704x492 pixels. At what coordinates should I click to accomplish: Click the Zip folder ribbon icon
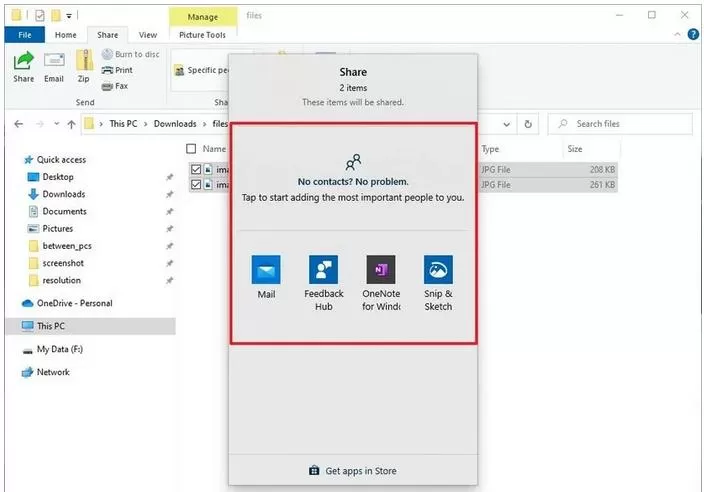tap(84, 60)
